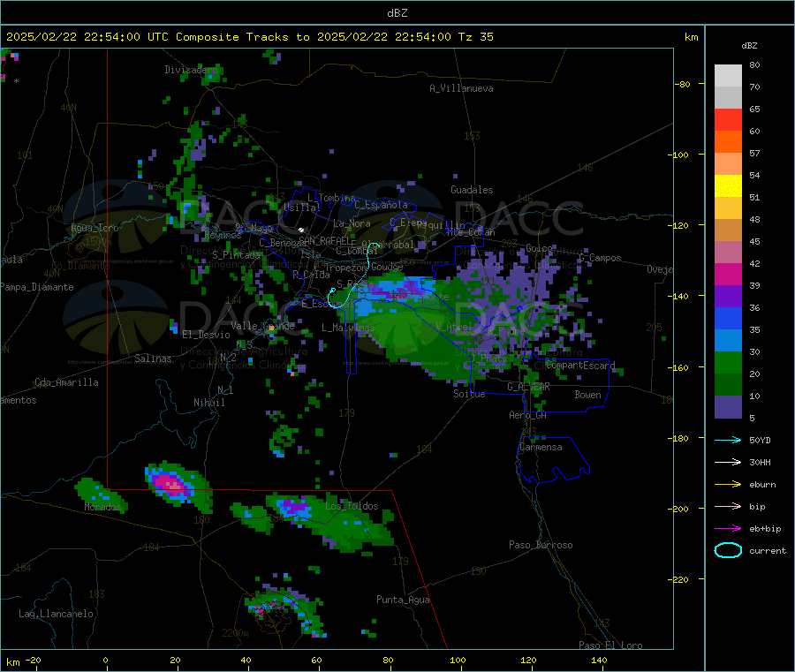
Task: Click the dBZ title at top
Action: pyautogui.click(x=397, y=12)
